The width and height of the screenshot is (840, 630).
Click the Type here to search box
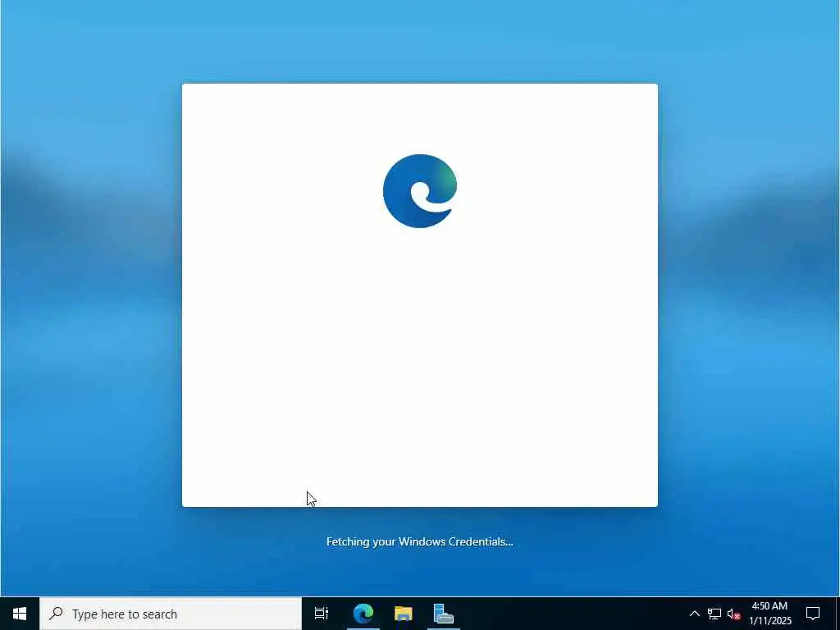coord(171,614)
